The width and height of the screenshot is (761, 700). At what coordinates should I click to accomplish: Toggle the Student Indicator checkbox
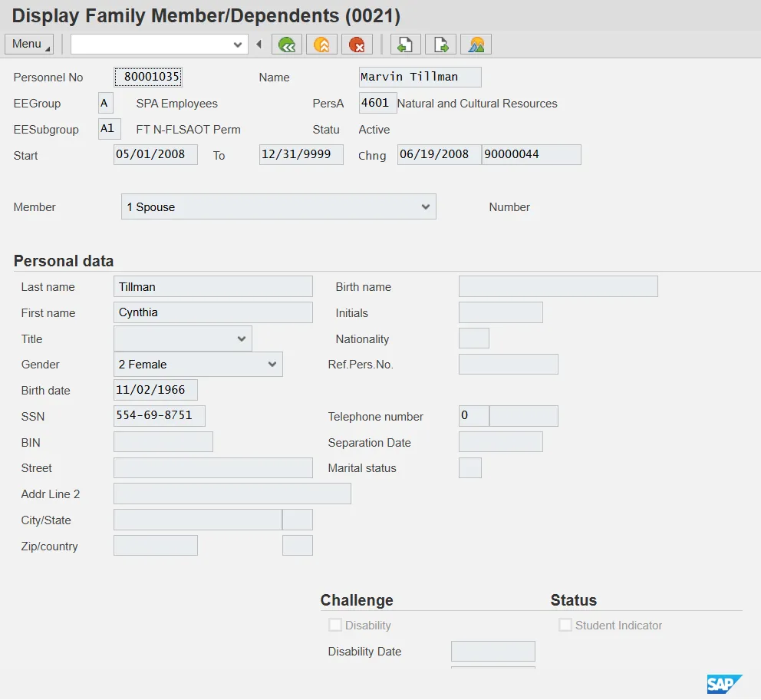tap(565, 626)
